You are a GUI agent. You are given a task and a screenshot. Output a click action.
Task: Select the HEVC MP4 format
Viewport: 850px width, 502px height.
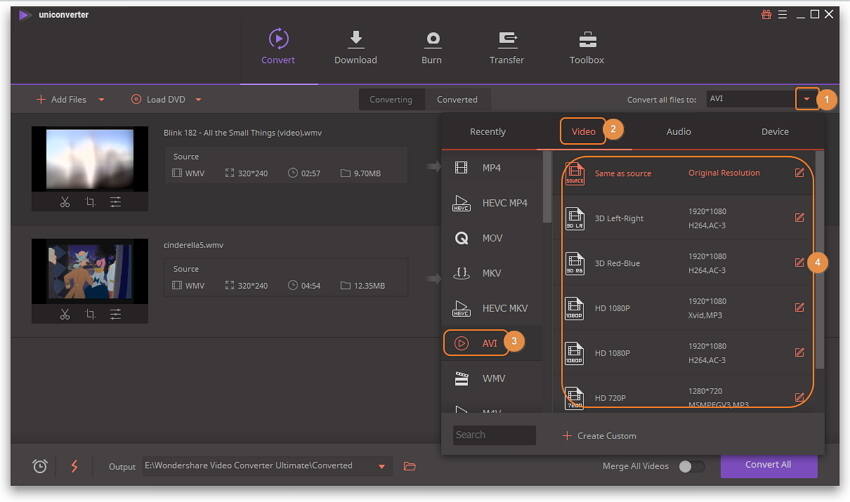click(x=492, y=203)
